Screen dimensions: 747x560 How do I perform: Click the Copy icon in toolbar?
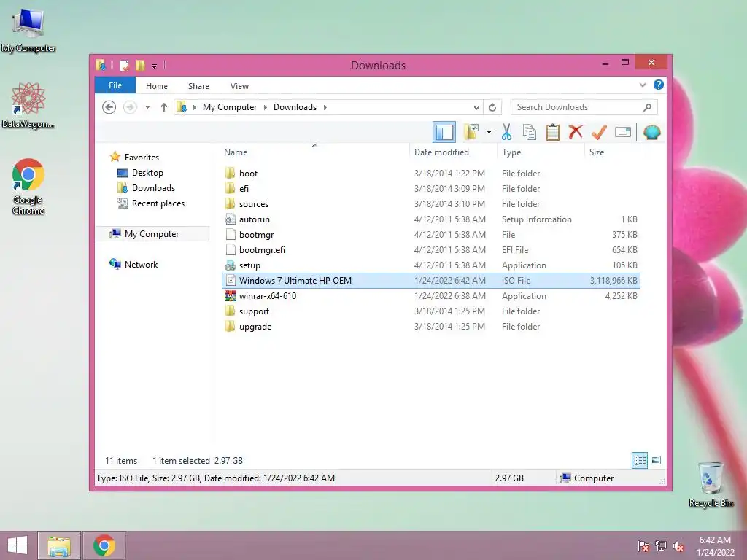coord(530,132)
